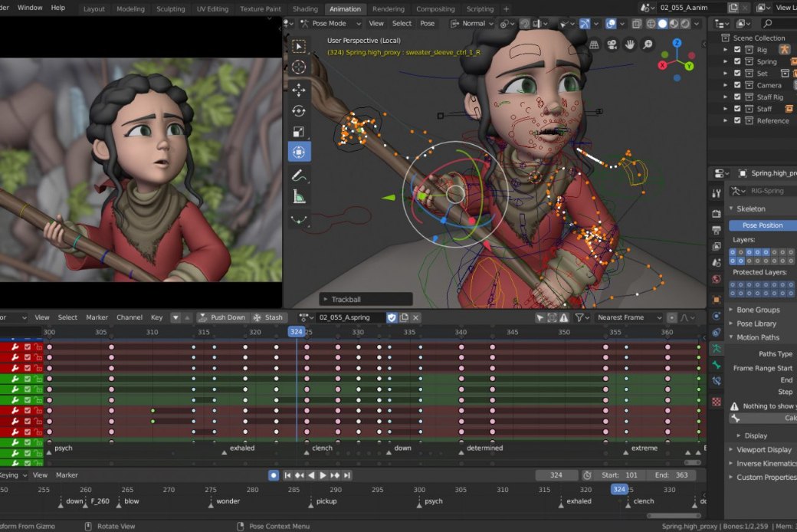Disable the Reference collection checkbox
The width and height of the screenshot is (797, 532).
pos(736,120)
